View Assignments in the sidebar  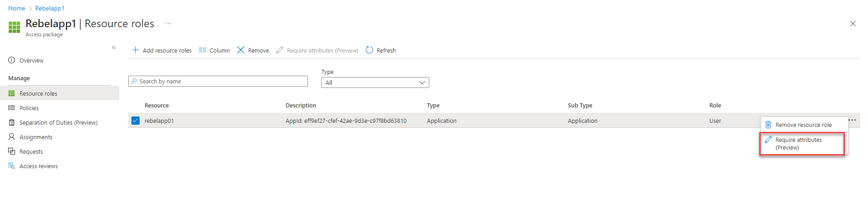pyautogui.click(x=36, y=137)
